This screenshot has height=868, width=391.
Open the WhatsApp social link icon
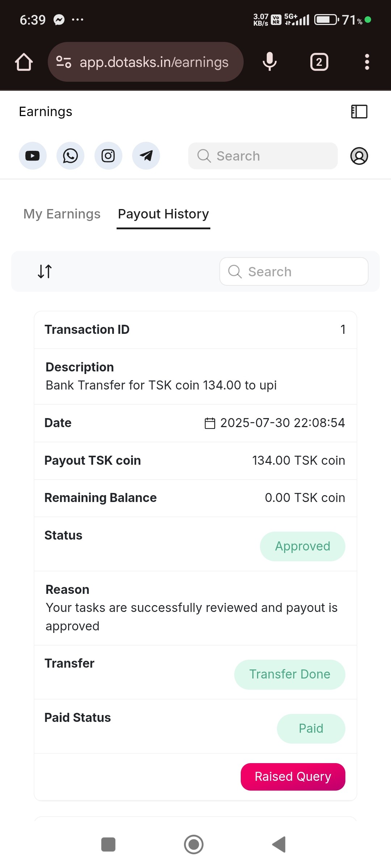point(70,156)
